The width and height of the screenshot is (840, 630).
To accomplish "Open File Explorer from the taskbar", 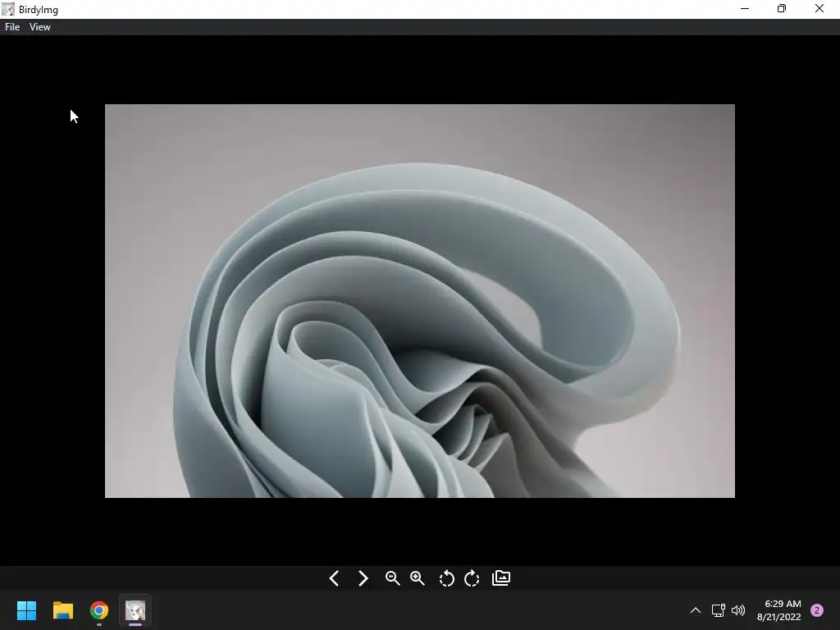I will 62,610.
